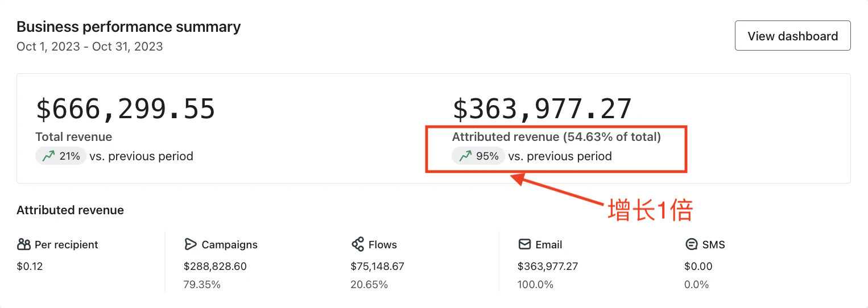This screenshot has height=308, width=868.
Task: Click the Per recipient people icon
Action: 24,245
